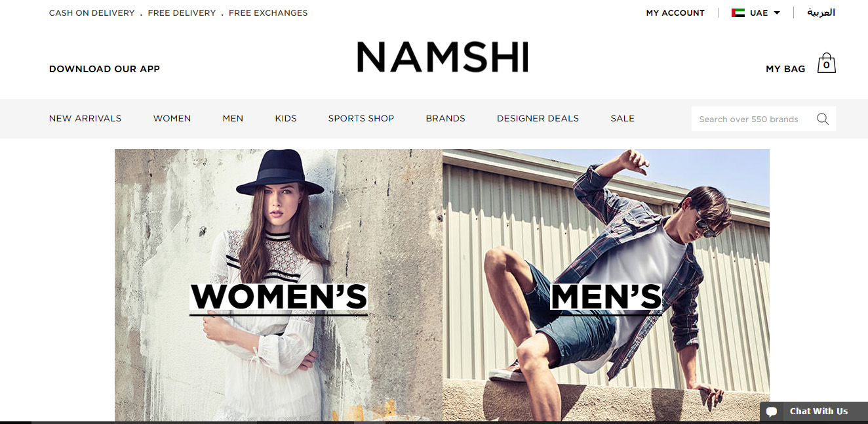Image resolution: width=868 pixels, height=424 pixels.
Task: Expand the UAE country dropdown arrow
Action: coord(777,12)
